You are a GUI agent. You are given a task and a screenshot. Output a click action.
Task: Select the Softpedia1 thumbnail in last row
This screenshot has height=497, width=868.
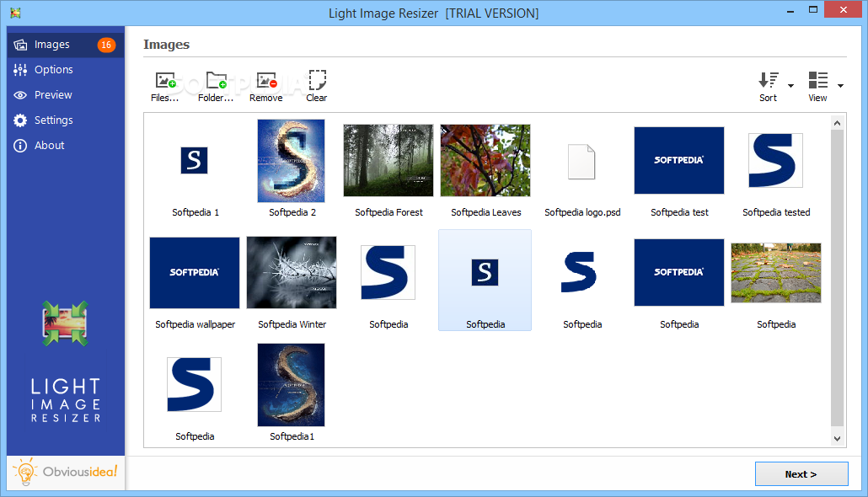(x=292, y=385)
